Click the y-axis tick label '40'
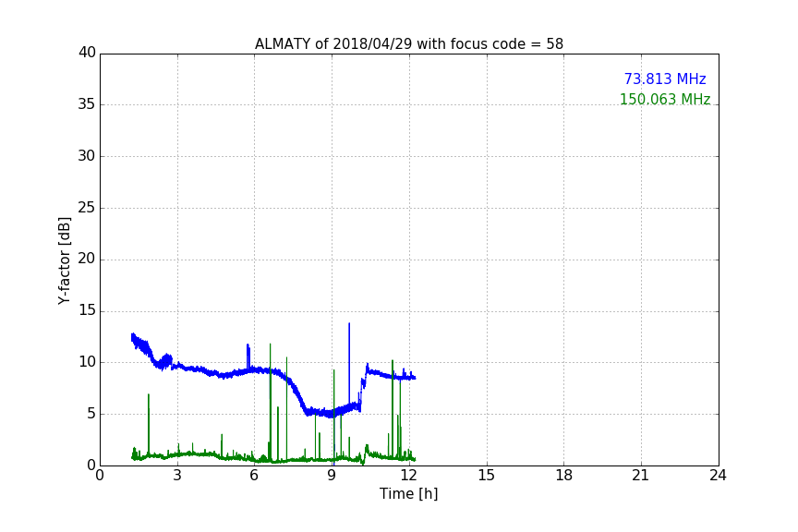The height and width of the screenshot is (532, 798). (87, 53)
